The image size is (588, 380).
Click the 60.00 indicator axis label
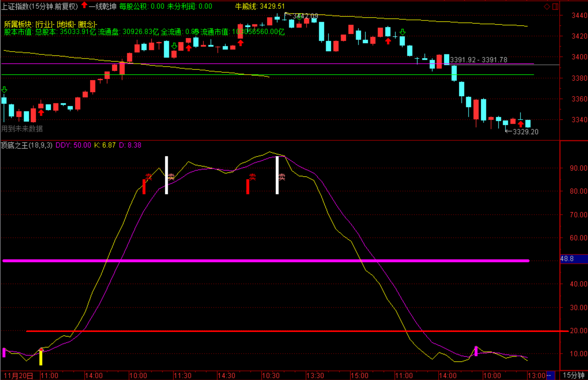(x=578, y=238)
